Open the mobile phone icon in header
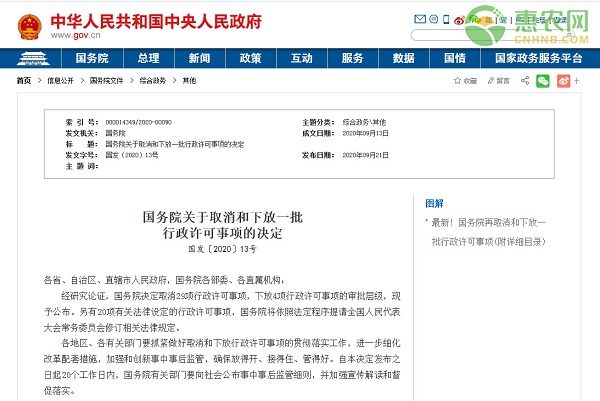Viewport: 600px width, 401px height. click(446, 20)
